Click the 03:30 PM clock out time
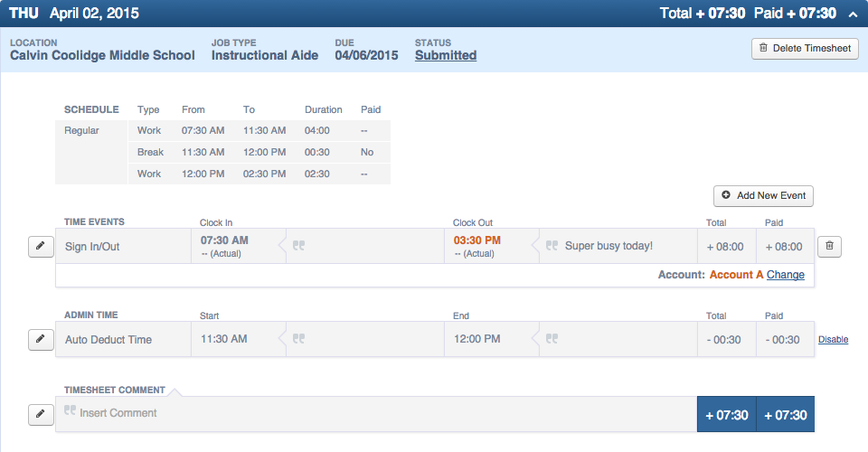The image size is (868, 452). pyautogui.click(x=477, y=240)
